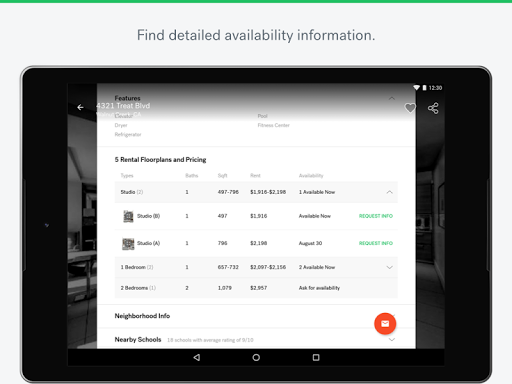The image size is (512, 384).
Task: Tap Android back navigation triangle
Action: point(197,358)
